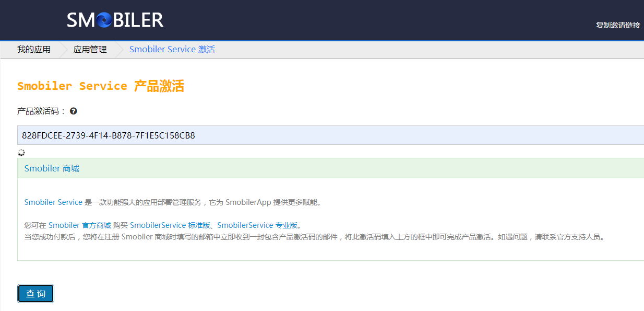Click the Smobiler Service link in description
Screen dimensions: 644x311
[53, 202]
